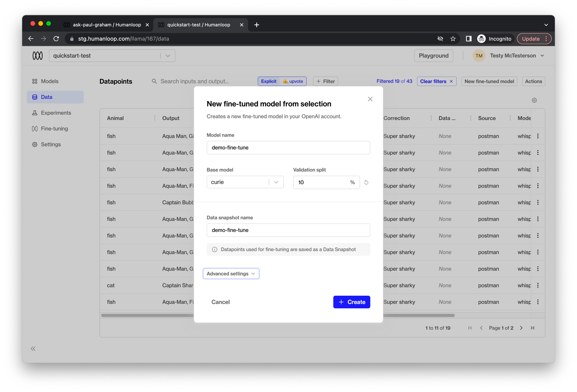The height and width of the screenshot is (392, 577).
Task: Bookmark page with star icon
Action: 453,39
